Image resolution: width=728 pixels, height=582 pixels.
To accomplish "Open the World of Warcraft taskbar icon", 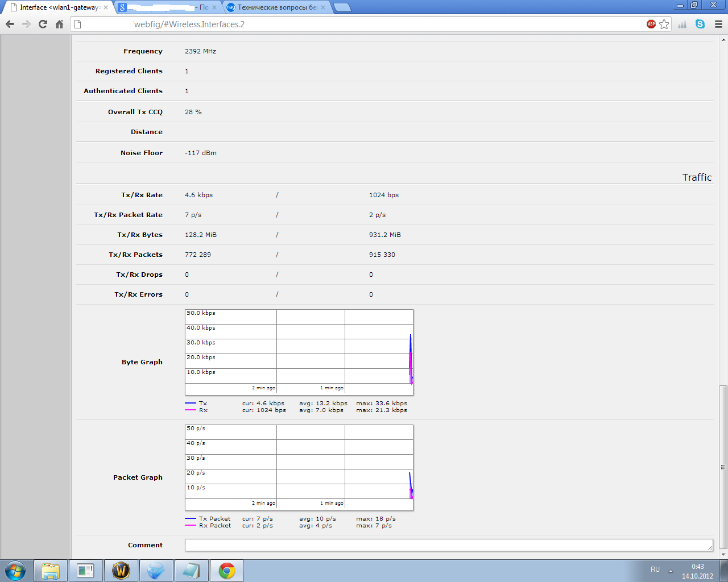I will coord(121,570).
